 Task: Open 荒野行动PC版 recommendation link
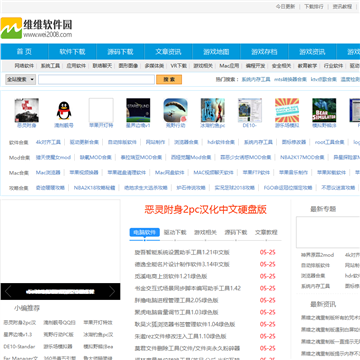click(x=58, y=334)
